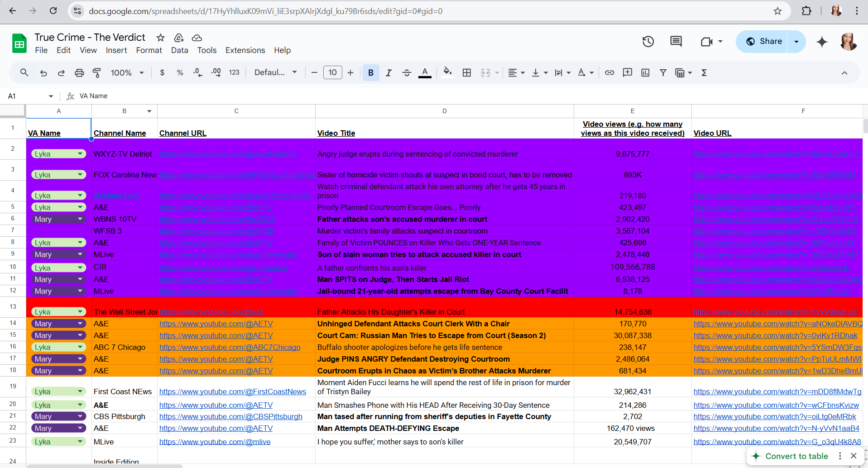Click the Insert comment icon
The image size is (868, 468).
pyautogui.click(x=628, y=72)
